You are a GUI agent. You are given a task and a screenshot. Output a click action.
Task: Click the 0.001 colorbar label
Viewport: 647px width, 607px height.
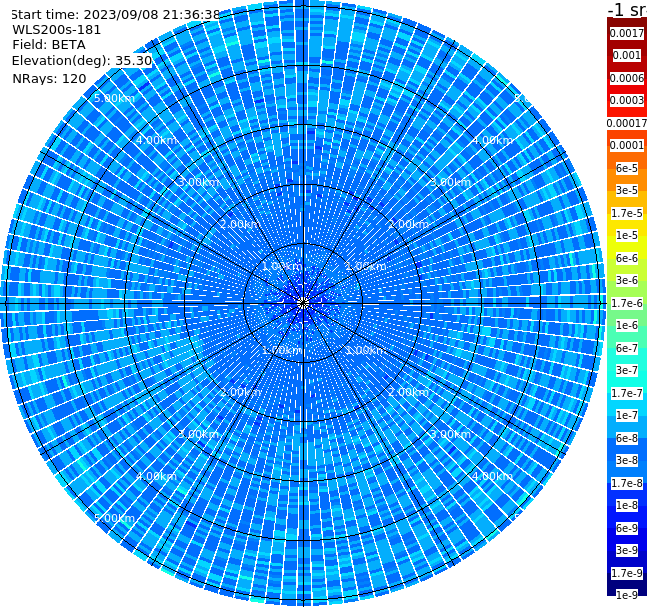pyautogui.click(x=627, y=55)
